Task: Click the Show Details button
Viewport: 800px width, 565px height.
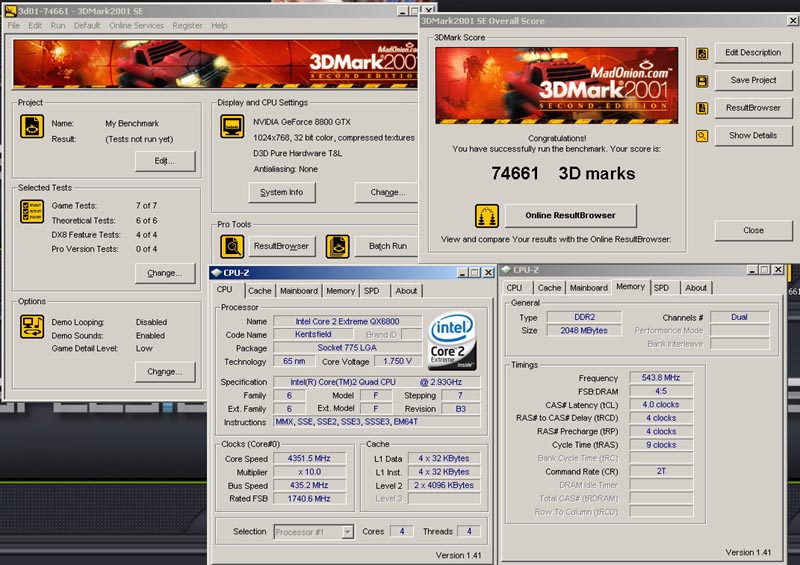Action: tap(753, 135)
